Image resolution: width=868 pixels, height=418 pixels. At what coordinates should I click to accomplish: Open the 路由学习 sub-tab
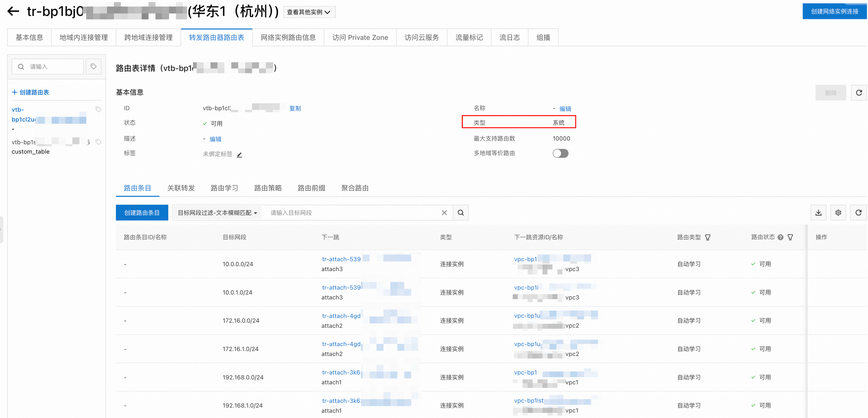(x=224, y=188)
